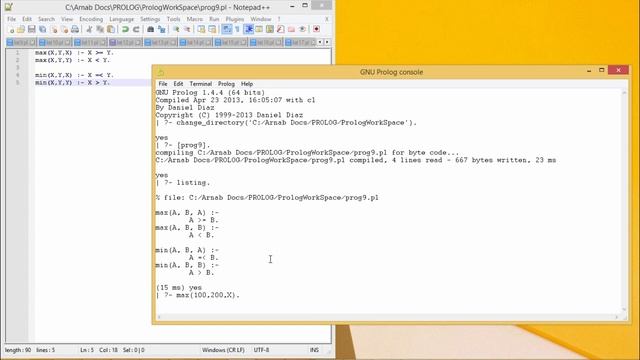Open the Tools menu in Notepad++

(173, 19)
